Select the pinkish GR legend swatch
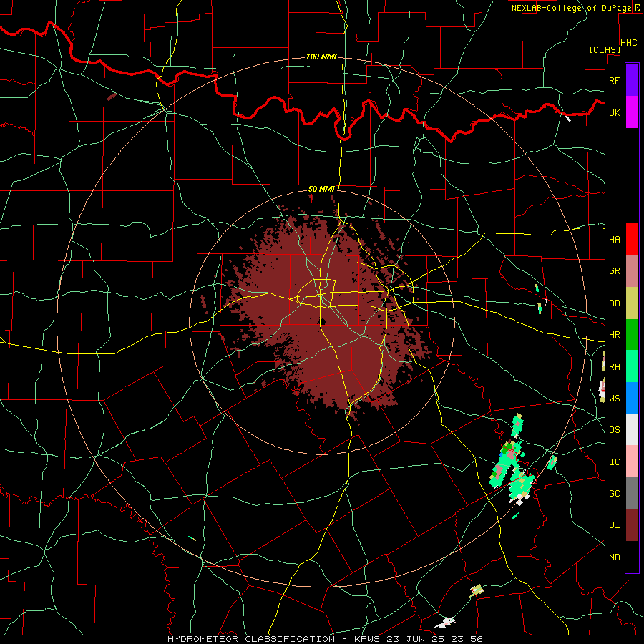644x644 pixels. [x=632, y=271]
